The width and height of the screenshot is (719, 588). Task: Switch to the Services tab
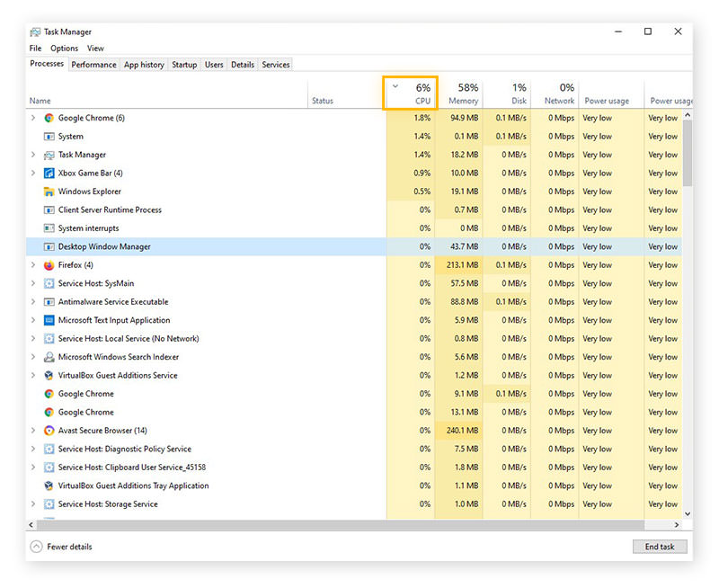click(276, 65)
